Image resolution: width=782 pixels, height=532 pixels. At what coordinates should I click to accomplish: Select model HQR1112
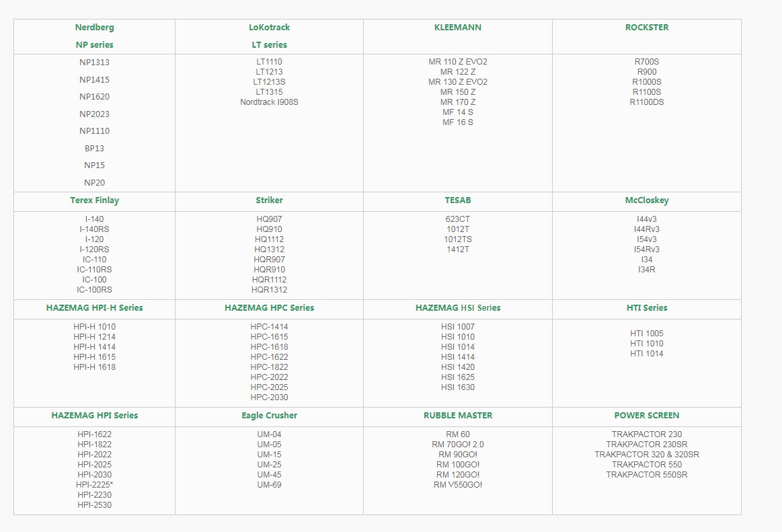click(x=270, y=280)
